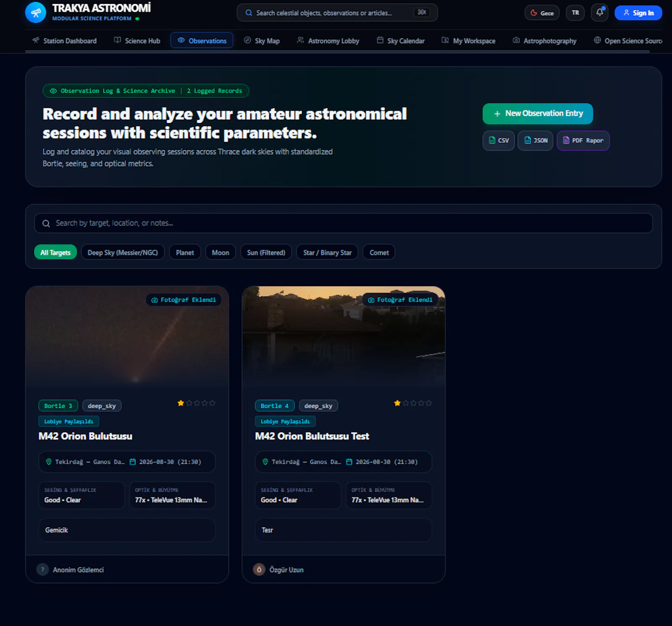Switch language with the TR button
This screenshot has width=672, height=626.
575,13
